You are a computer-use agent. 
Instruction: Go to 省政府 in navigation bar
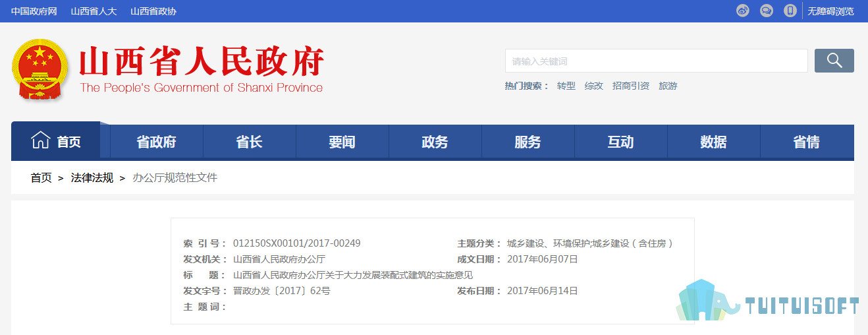point(156,142)
